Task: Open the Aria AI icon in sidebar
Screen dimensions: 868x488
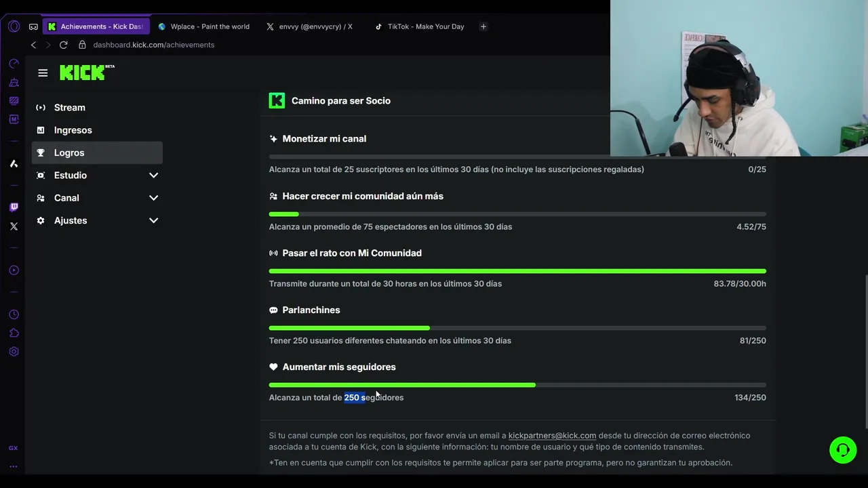Action: click(14, 163)
